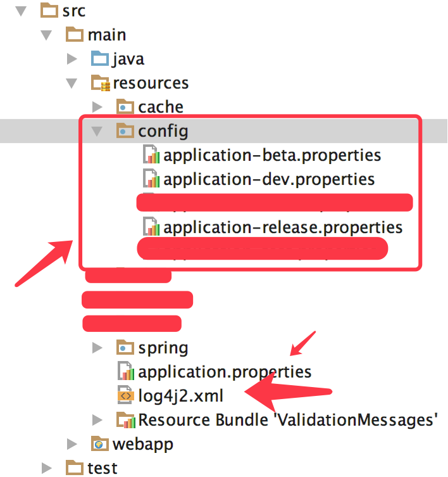The height and width of the screenshot is (477, 448).
Task: Click the blue java source folder icon
Action: (x=100, y=58)
